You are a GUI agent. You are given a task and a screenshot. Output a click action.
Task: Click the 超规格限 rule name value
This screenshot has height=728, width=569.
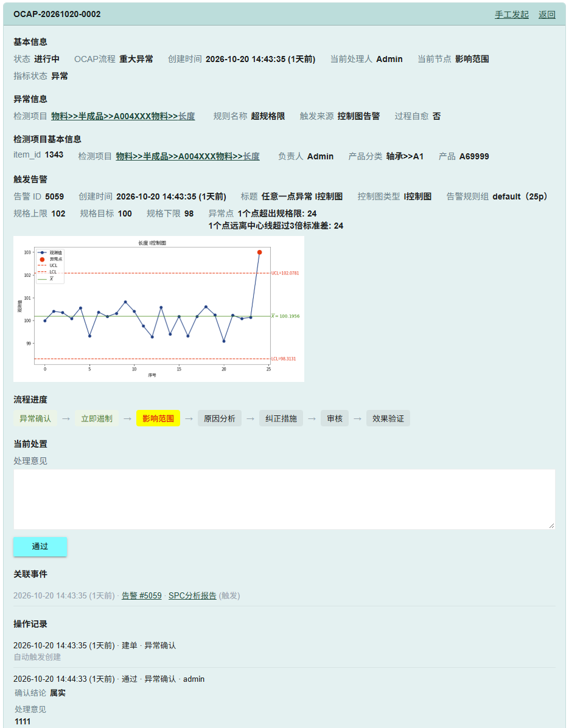pos(268,116)
